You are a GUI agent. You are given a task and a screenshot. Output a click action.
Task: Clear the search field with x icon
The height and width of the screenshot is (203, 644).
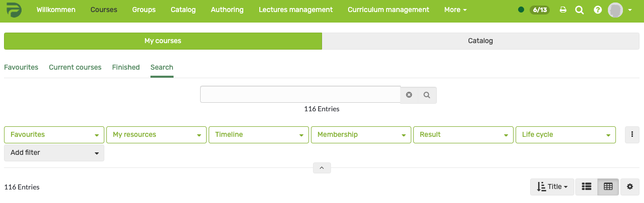pos(409,95)
